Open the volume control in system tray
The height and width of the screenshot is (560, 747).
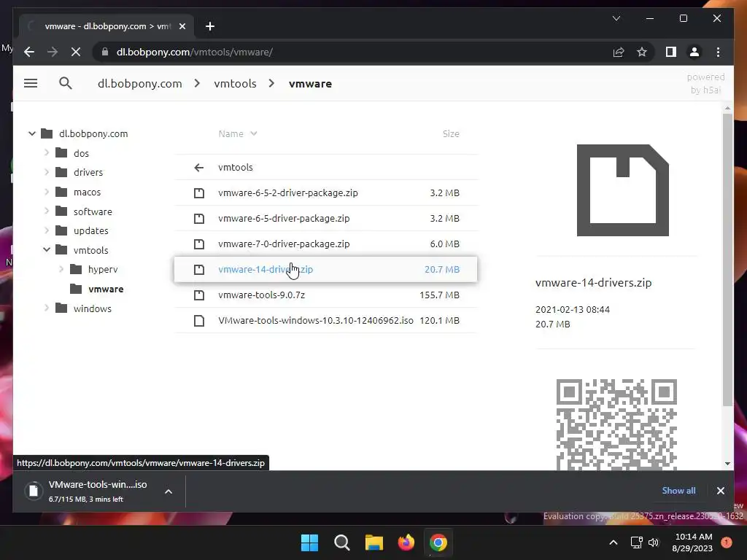[x=654, y=542]
